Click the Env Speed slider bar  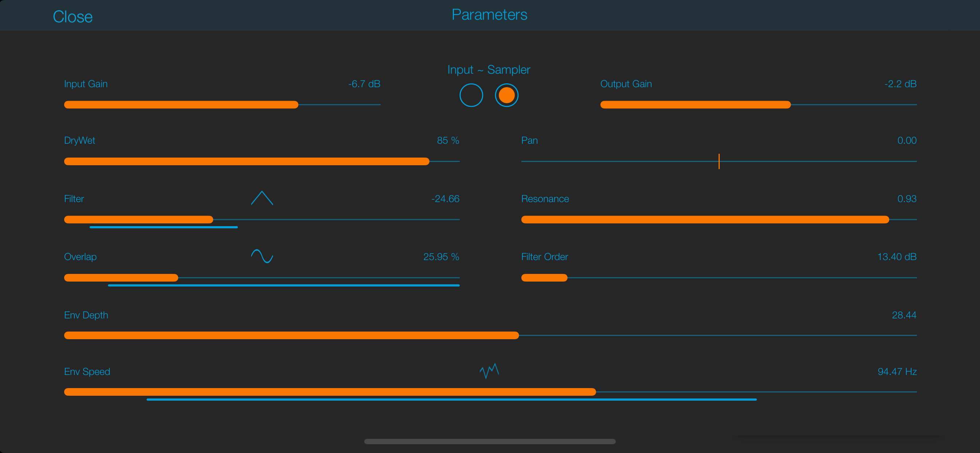click(x=490, y=392)
